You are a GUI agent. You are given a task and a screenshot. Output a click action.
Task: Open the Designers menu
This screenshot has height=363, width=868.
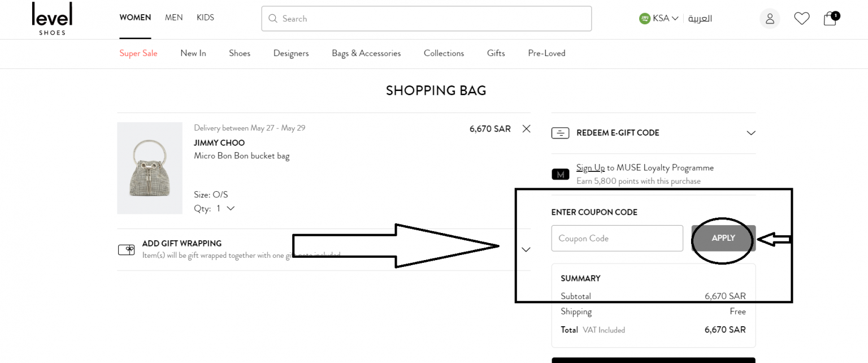291,53
